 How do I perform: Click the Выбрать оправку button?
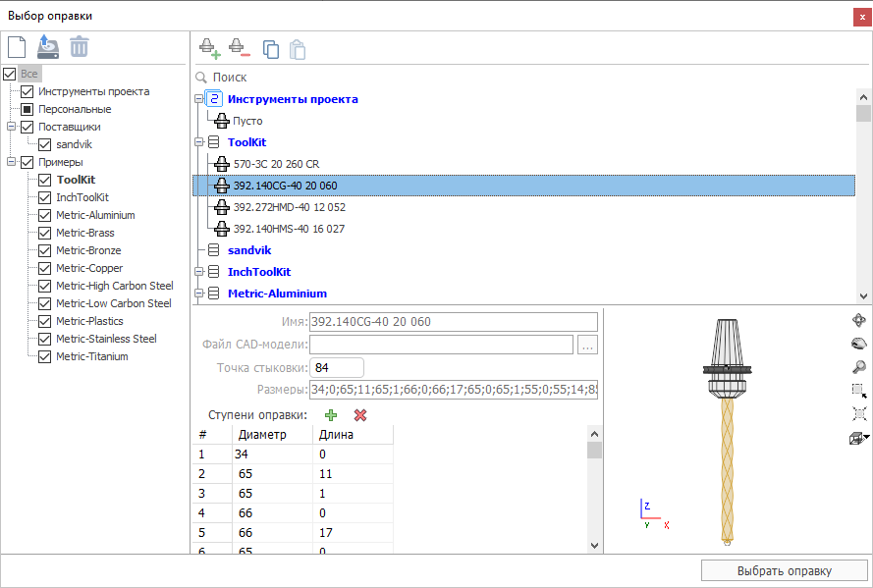784,570
